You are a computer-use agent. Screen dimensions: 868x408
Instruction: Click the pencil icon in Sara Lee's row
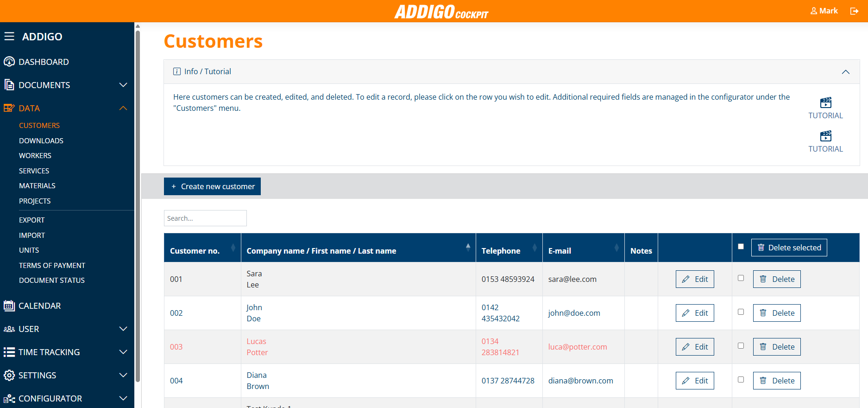686,279
